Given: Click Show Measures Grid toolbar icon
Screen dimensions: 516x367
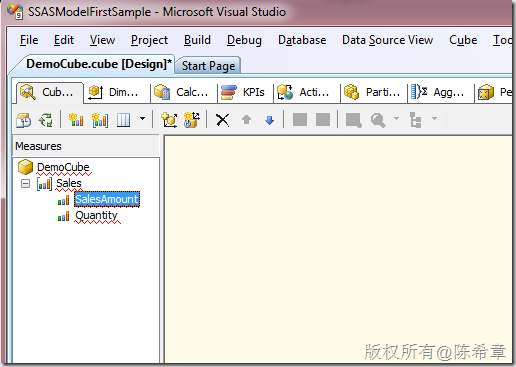Looking at the screenshot, I should [x=123, y=120].
